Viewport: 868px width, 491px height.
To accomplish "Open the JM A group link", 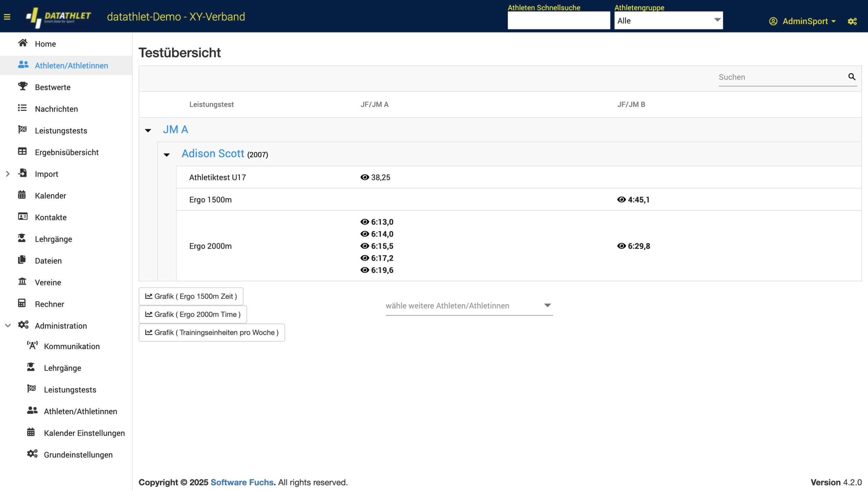I will click(x=175, y=129).
